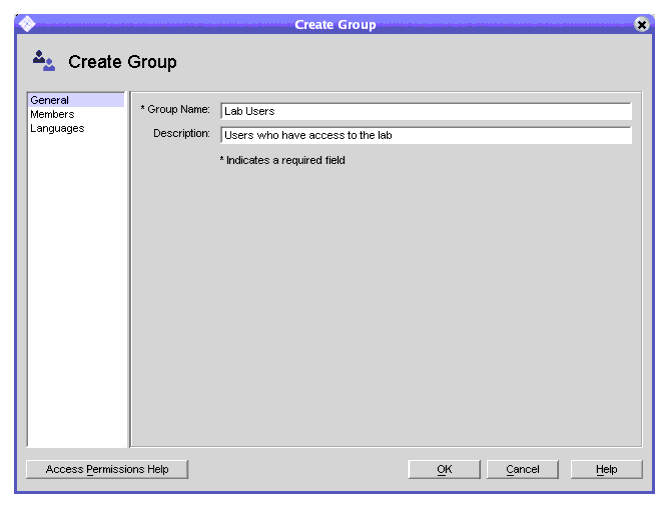Click the 'Description:' label
The height and width of the screenshot is (513, 670).
[x=182, y=133]
